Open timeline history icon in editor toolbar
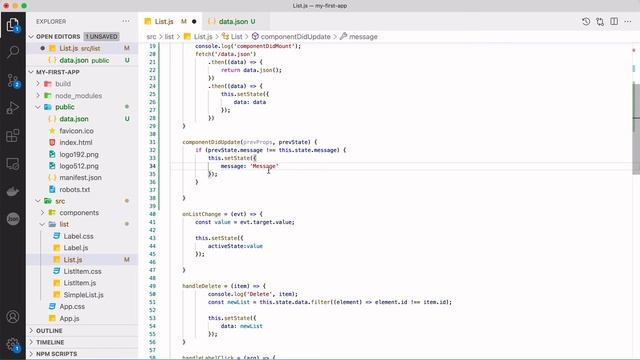Viewport: 640px width, 360px height. [x=586, y=22]
